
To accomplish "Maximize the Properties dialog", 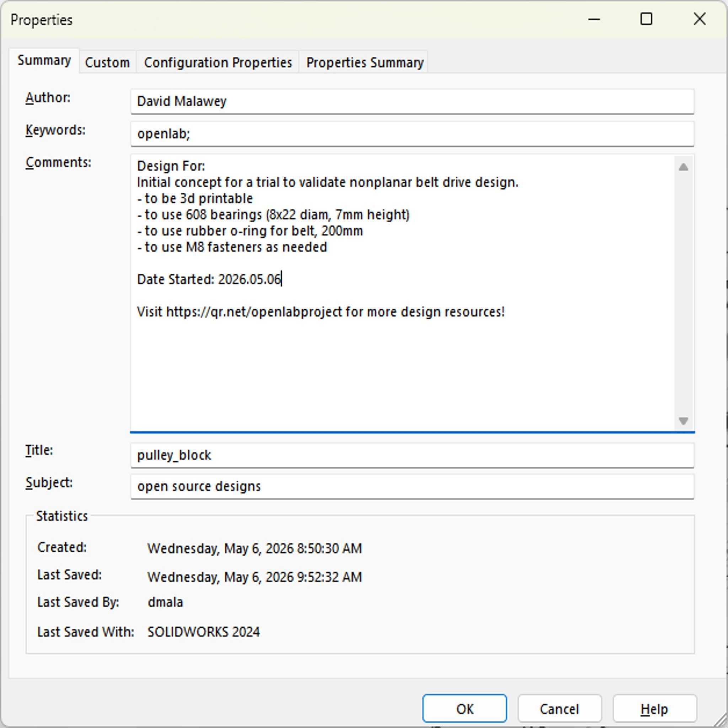I will pos(646,19).
